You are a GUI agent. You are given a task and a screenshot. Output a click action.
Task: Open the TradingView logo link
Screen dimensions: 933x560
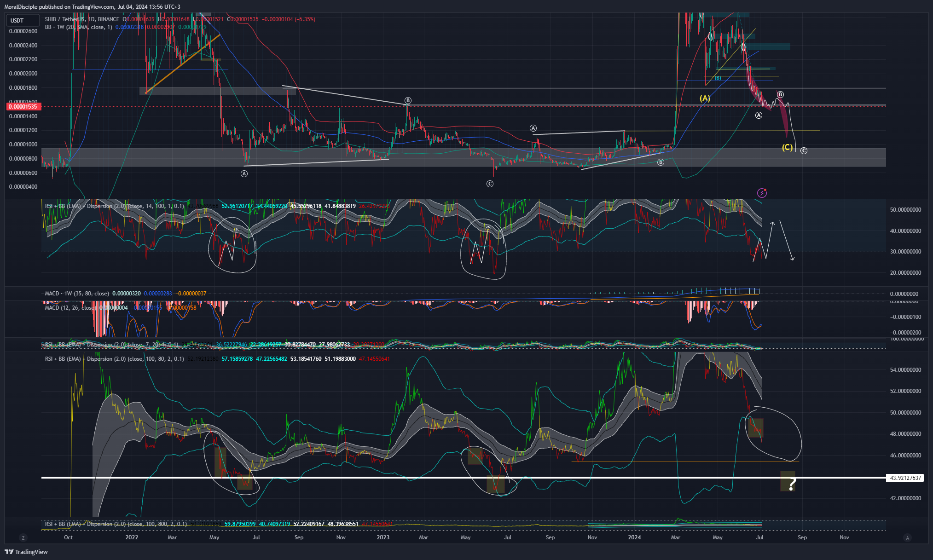click(x=26, y=552)
